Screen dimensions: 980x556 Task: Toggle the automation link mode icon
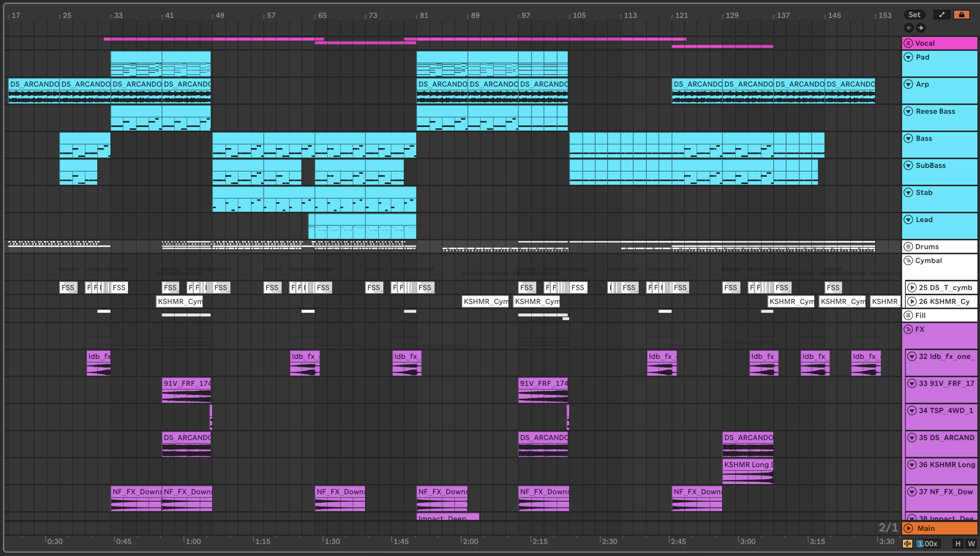click(942, 15)
